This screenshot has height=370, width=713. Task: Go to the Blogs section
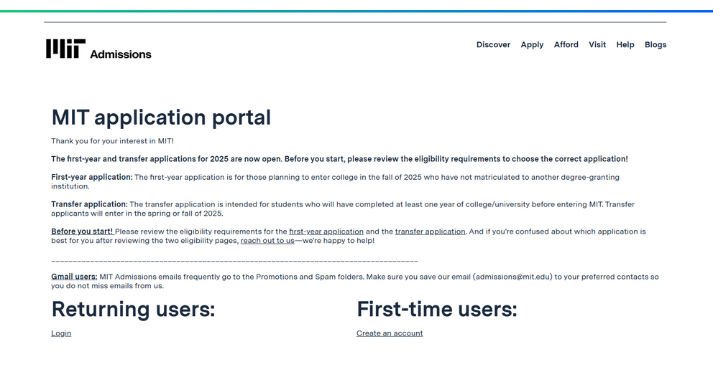click(x=655, y=45)
